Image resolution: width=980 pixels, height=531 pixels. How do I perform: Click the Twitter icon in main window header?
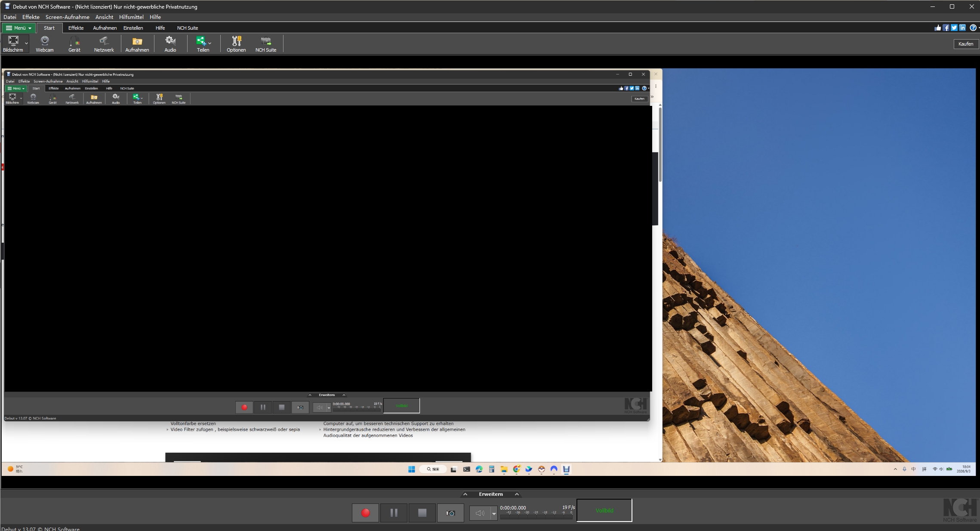[x=954, y=28]
